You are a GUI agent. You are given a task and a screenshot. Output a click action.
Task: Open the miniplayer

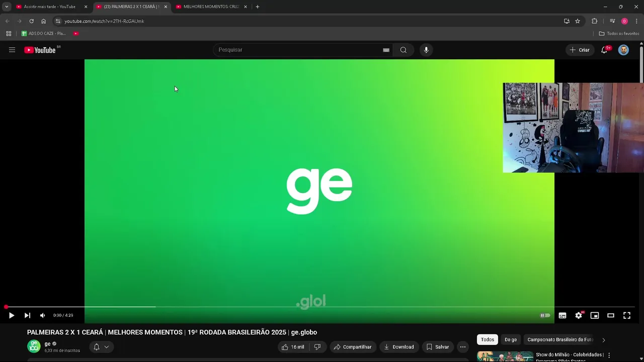click(x=595, y=315)
